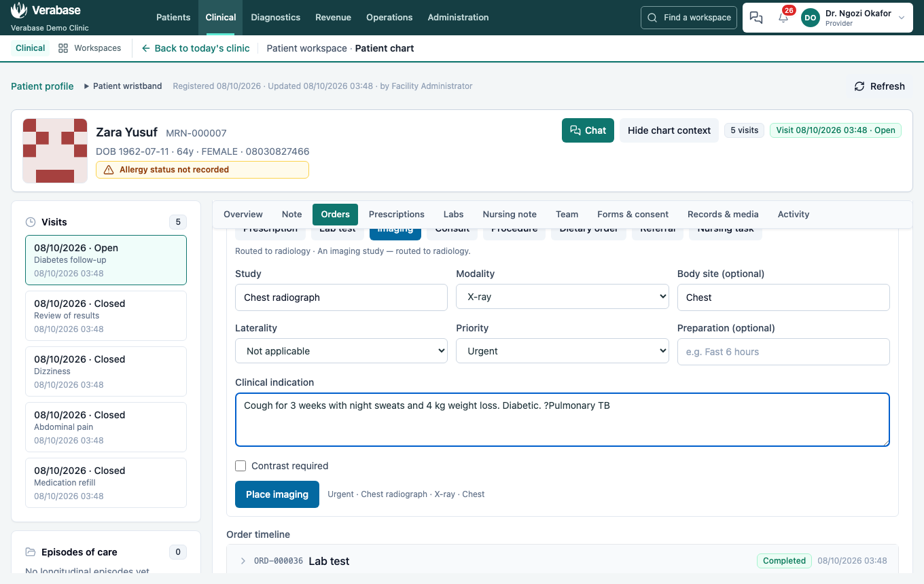Click the Body site input field
The image size is (924, 584).
coord(783,297)
